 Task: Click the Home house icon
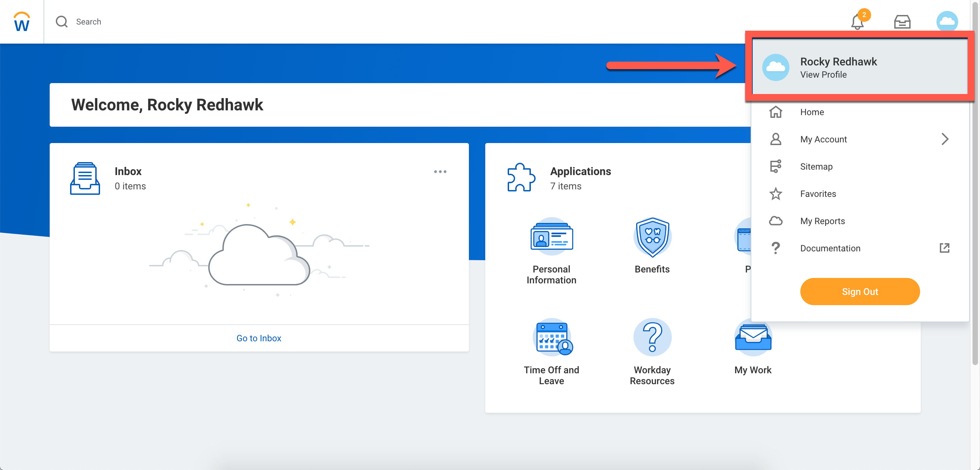(776, 112)
